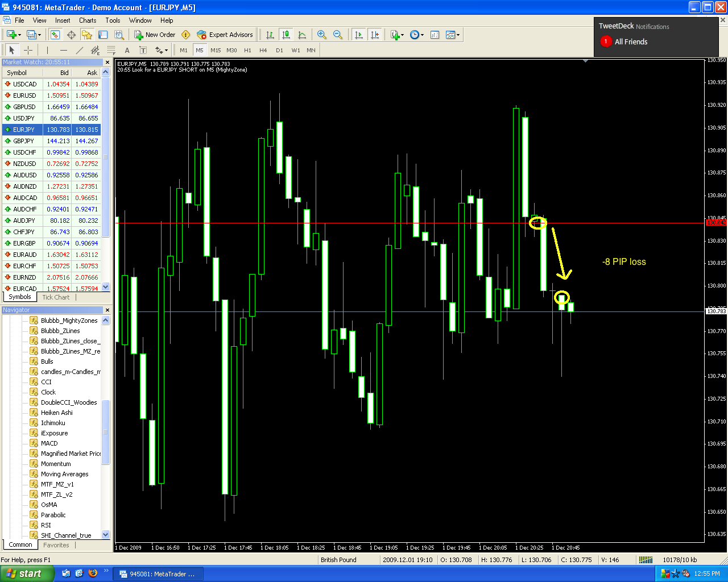
Task: Zoom in on the chart
Action: 322,35
